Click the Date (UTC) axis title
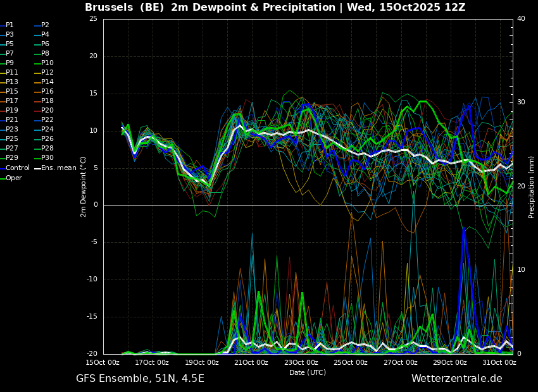Image resolution: width=538 pixels, height=392 pixels. tap(308, 372)
